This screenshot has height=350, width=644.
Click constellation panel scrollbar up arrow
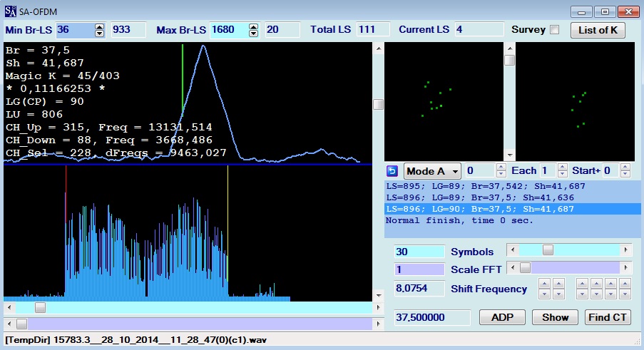click(510, 48)
